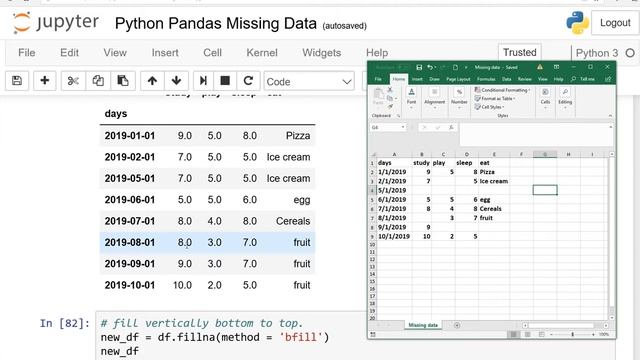Open the Excel Name Box dropdown

click(x=403, y=127)
